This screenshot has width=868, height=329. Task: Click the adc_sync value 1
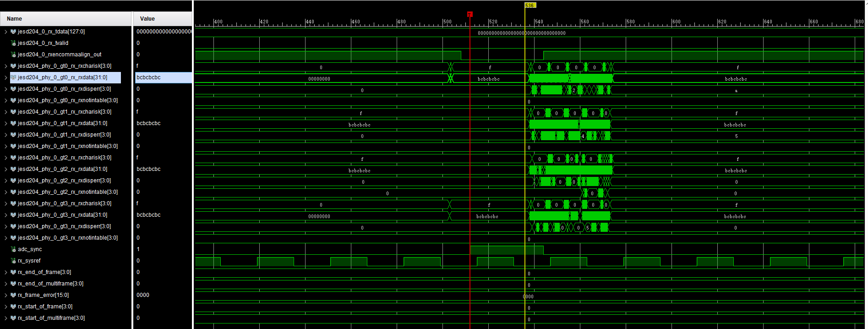coord(138,249)
